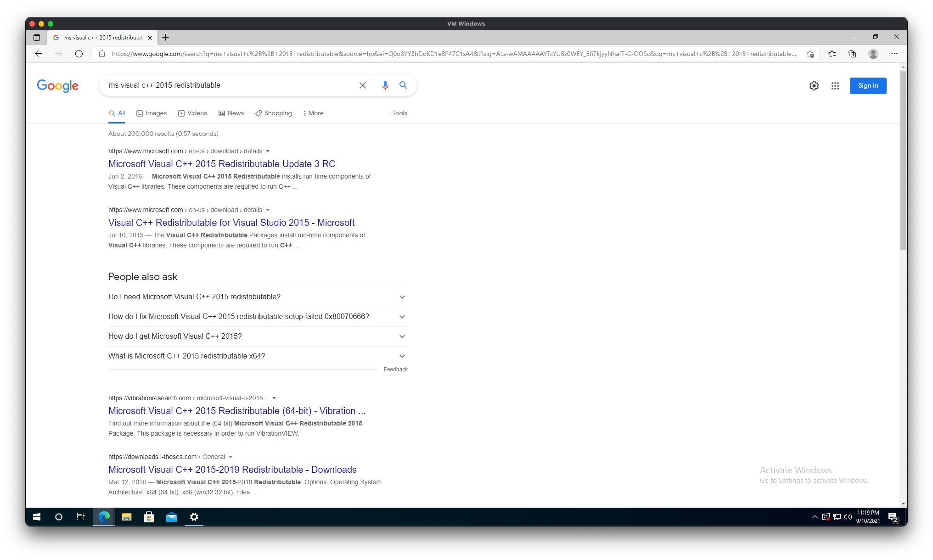Image resolution: width=933 pixels, height=560 pixels.
Task: Switch to Images results tab
Action: (152, 113)
